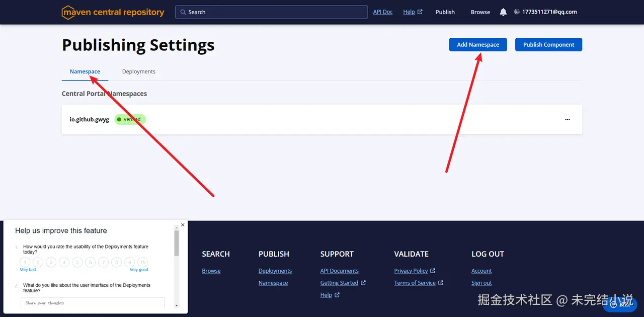Open the footer Browse link
The width and height of the screenshot is (644, 317).
coord(211,271)
